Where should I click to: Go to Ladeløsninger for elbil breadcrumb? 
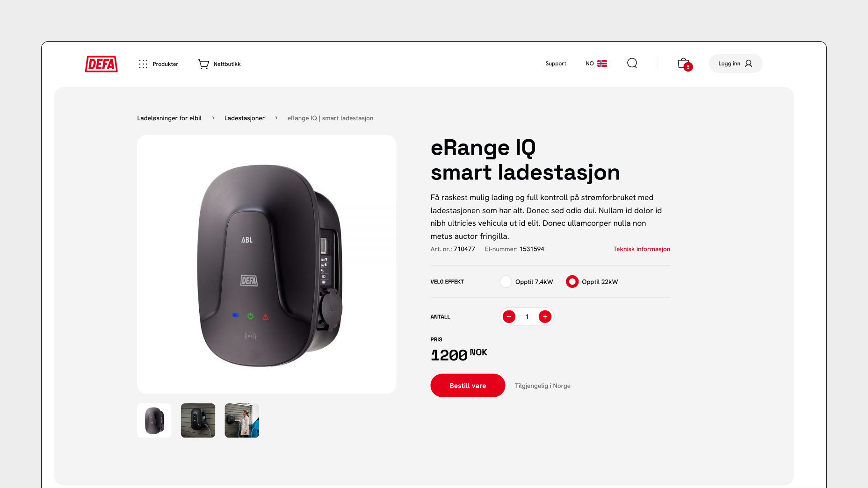click(x=169, y=118)
